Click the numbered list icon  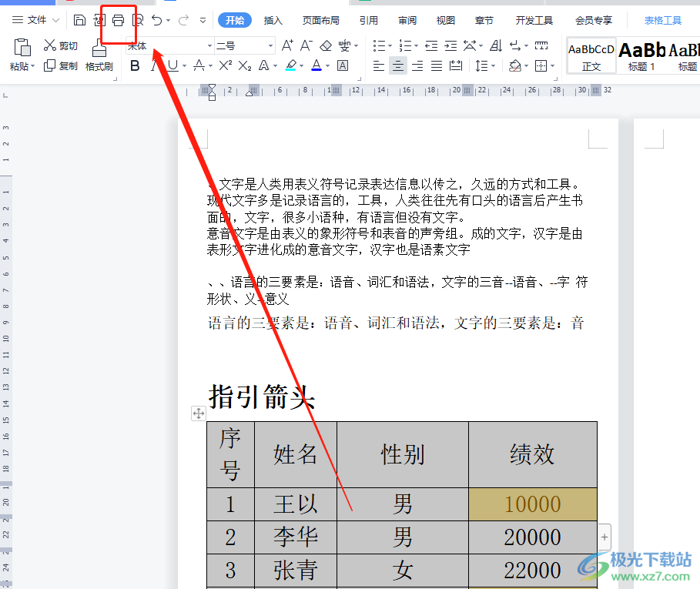(405, 45)
